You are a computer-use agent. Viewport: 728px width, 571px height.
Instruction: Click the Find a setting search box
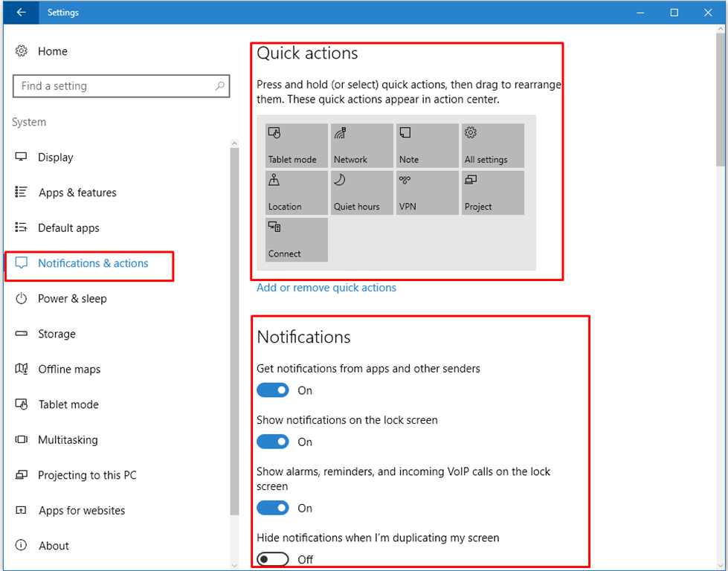pyautogui.click(x=121, y=86)
